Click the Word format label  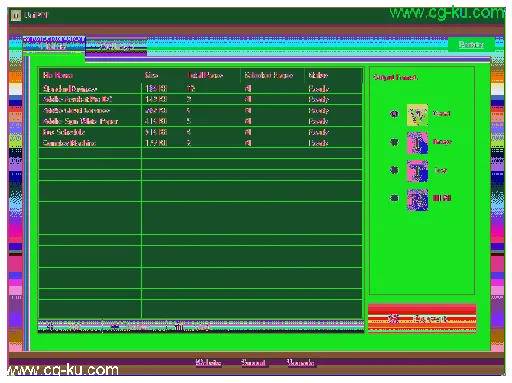441,113
